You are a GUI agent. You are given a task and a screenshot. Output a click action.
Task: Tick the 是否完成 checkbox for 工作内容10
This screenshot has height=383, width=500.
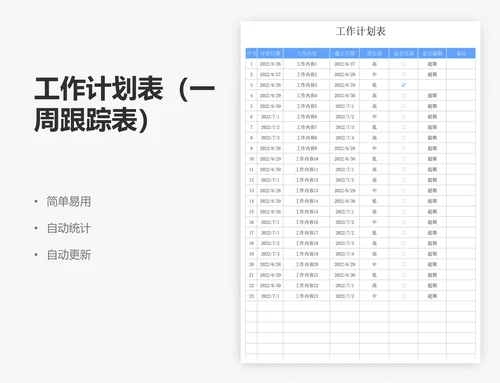coord(403,159)
